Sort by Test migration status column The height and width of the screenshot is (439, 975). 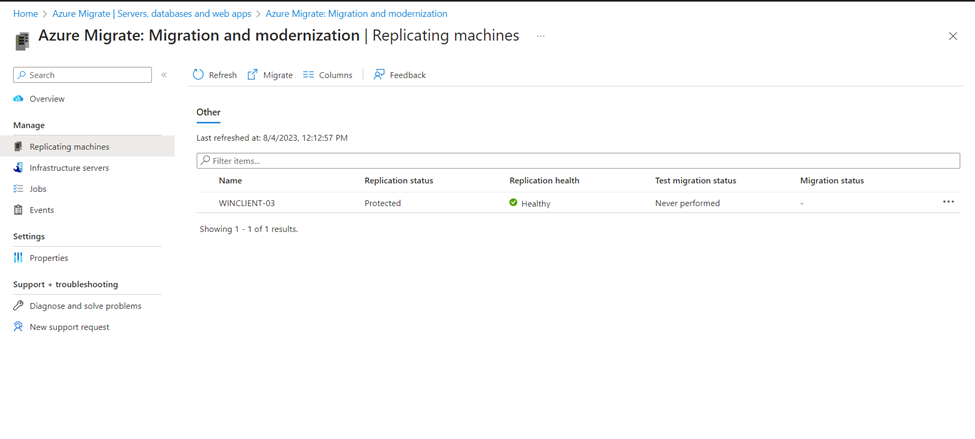696,181
